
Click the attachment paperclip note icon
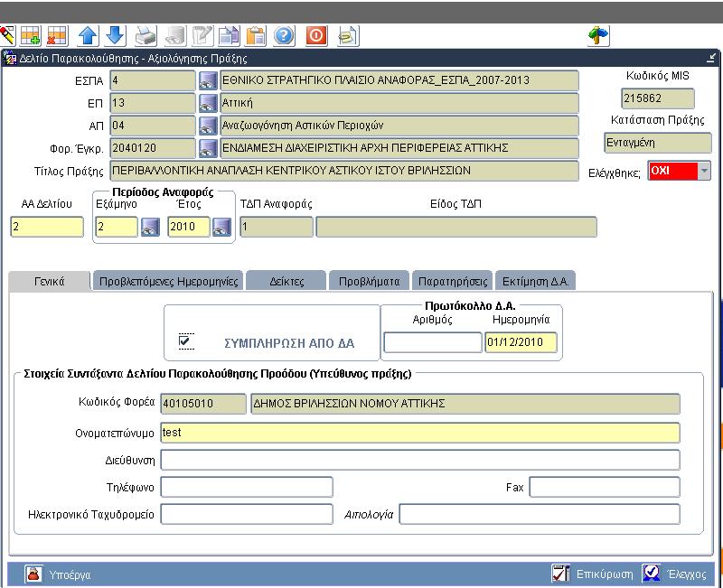(x=348, y=35)
